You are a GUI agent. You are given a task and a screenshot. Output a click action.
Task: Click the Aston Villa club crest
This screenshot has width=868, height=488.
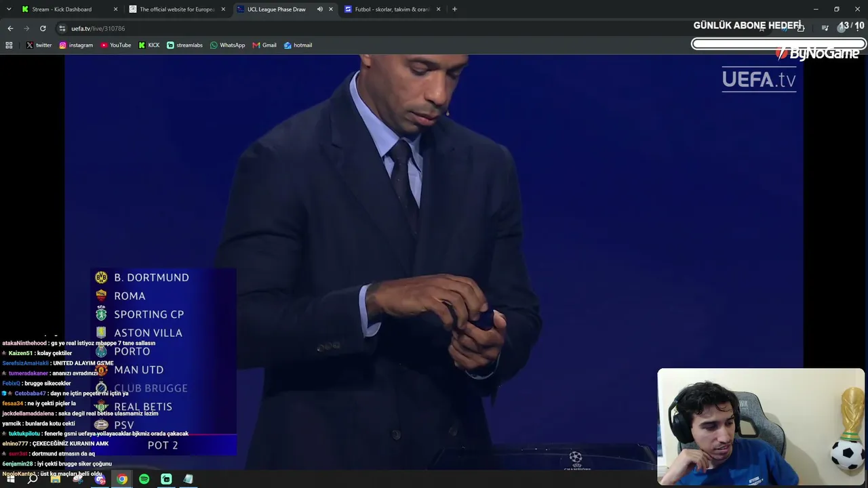click(x=101, y=333)
